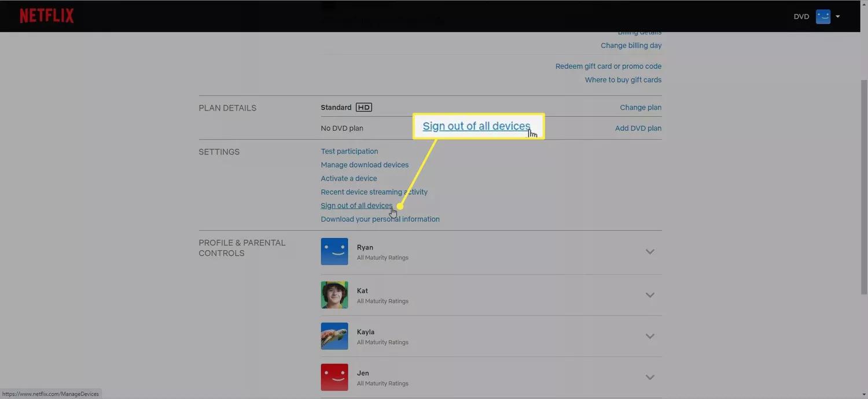Screen dimensions: 868x399
Task: Click the Standard plan label
Action: click(336, 107)
